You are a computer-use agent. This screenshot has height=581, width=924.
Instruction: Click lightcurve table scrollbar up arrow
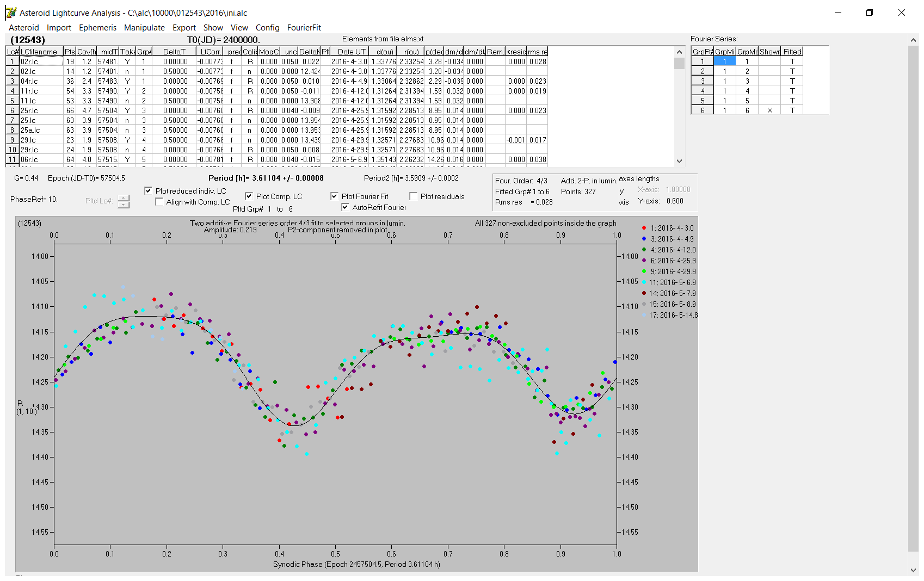click(x=679, y=52)
